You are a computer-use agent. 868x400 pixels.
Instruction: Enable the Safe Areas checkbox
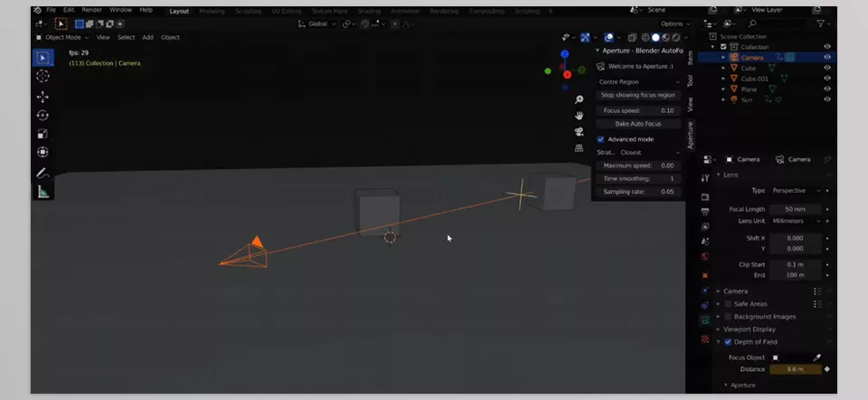pos(728,304)
